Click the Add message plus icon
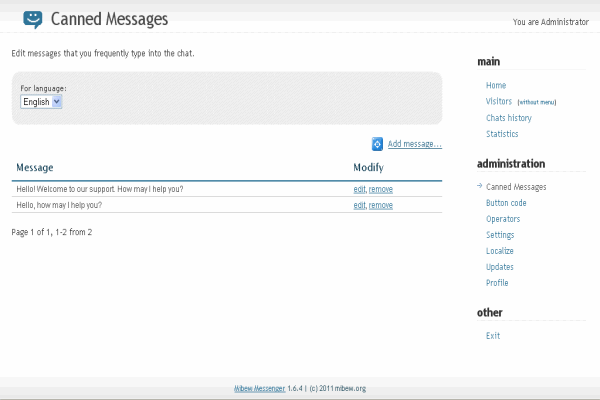This screenshot has height=400, width=600. click(377, 144)
